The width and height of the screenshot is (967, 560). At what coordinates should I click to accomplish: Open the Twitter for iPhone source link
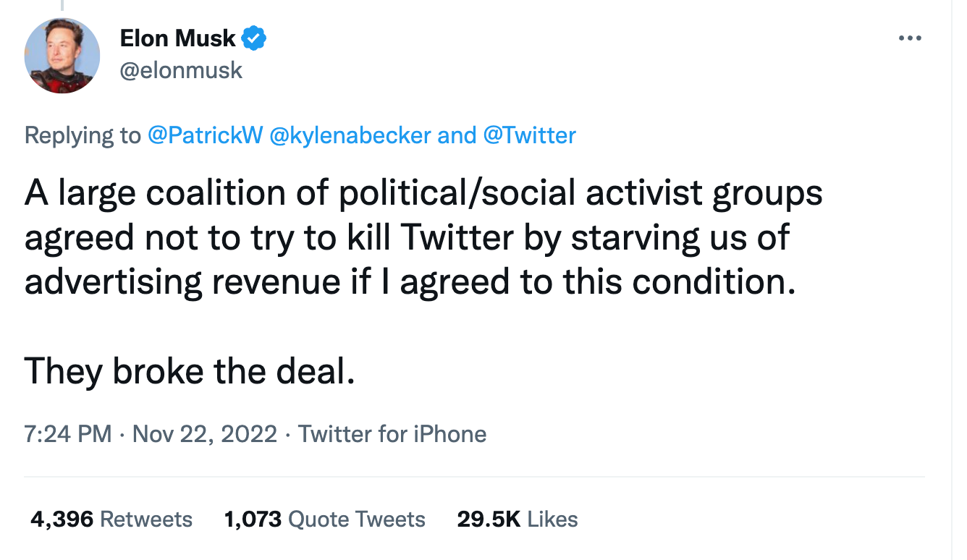(x=392, y=434)
